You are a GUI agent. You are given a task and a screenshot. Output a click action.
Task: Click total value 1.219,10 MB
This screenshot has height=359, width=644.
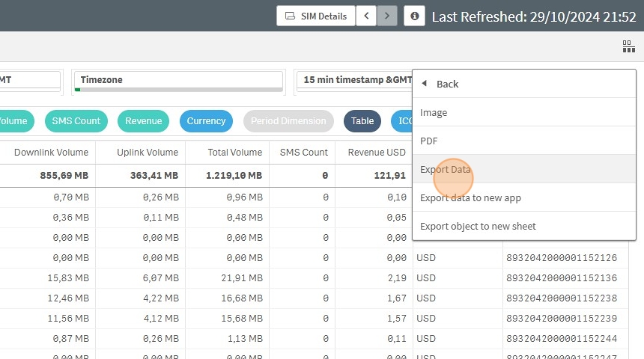tap(234, 176)
